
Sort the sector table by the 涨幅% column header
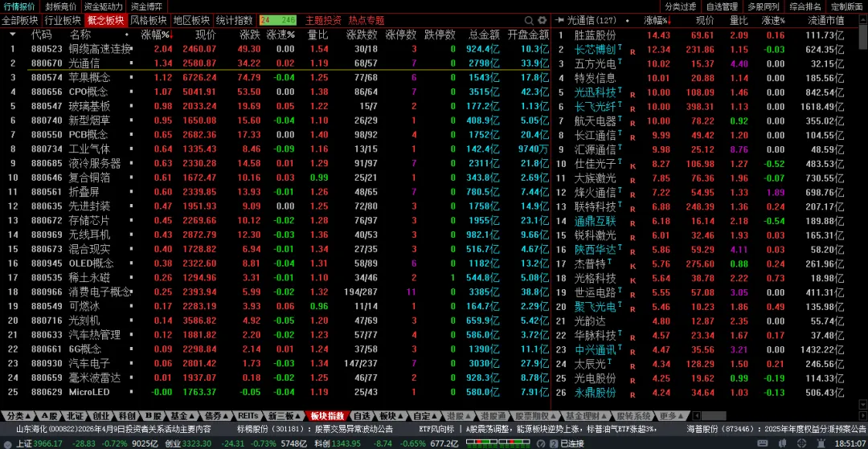tap(156, 35)
